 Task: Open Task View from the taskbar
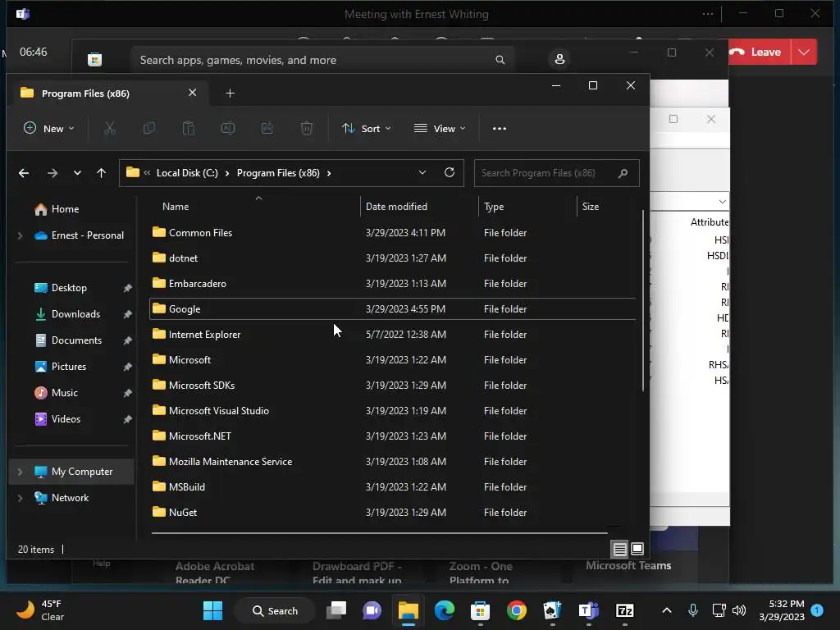(x=336, y=610)
